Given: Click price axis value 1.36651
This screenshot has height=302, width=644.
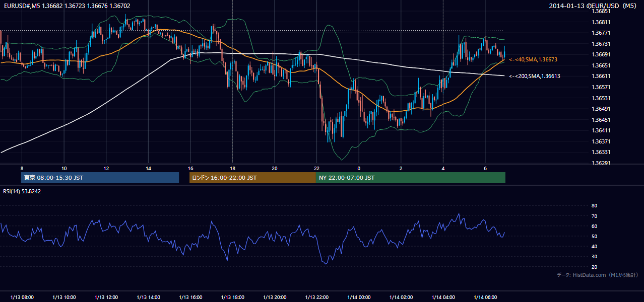Looking at the screenshot, I should 601,65.
